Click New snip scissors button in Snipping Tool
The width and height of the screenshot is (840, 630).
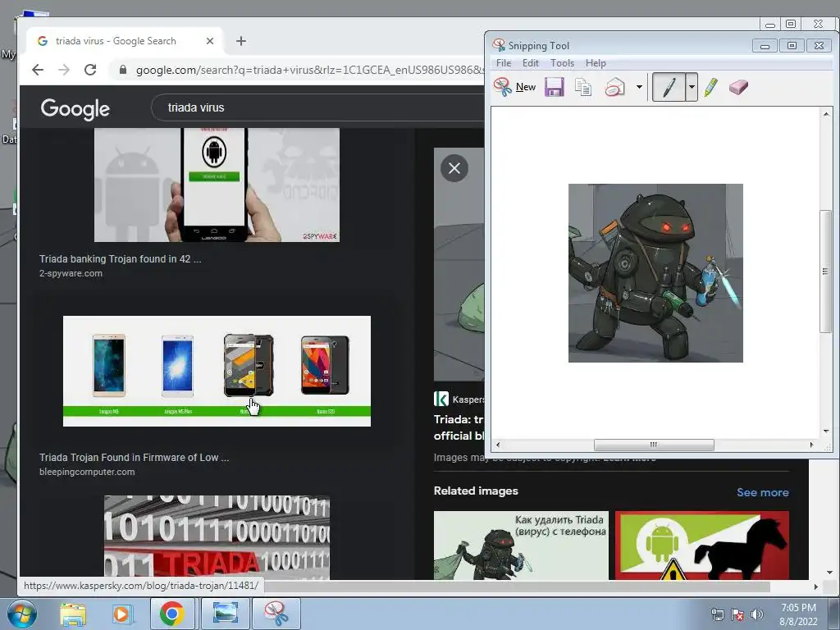515,87
